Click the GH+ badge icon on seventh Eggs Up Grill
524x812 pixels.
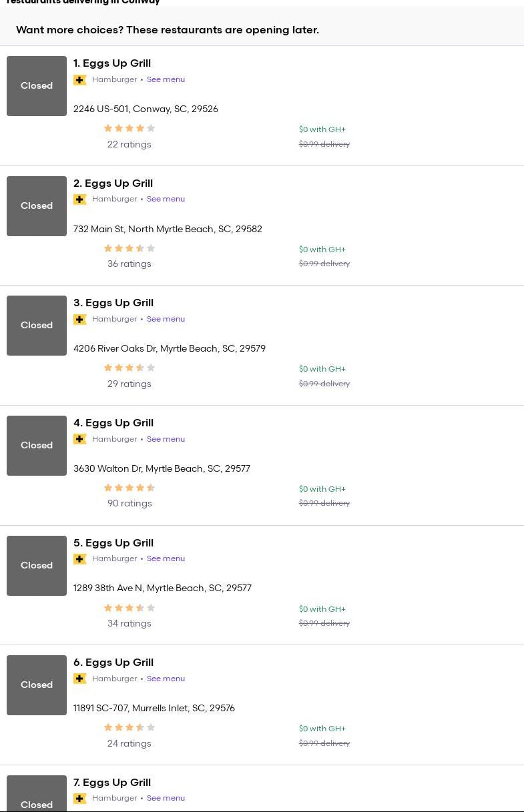(x=80, y=799)
